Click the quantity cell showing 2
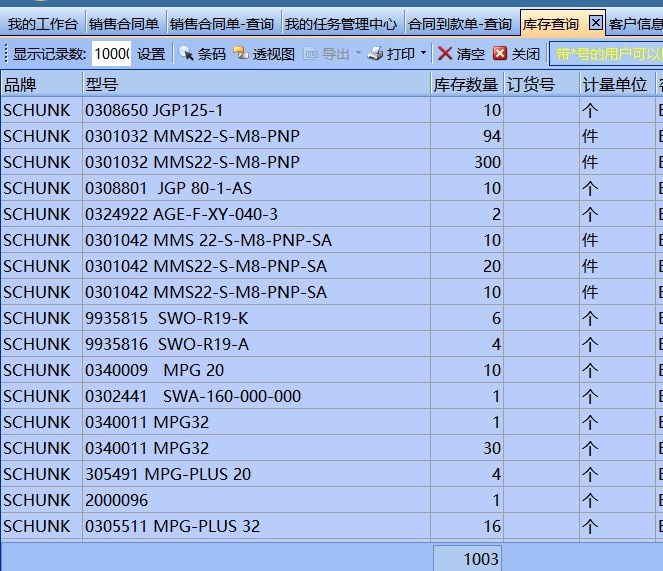663x571 pixels. pyautogui.click(x=467, y=214)
